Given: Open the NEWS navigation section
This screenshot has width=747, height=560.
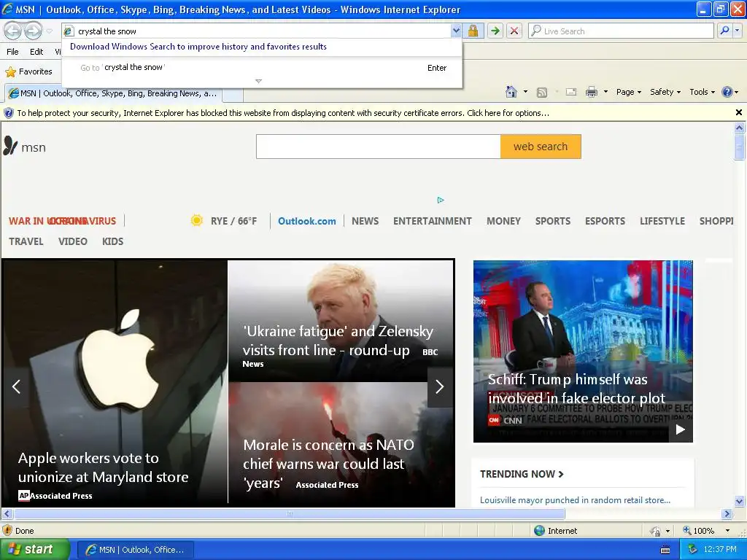Looking at the screenshot, I should (x=365, y=221).
